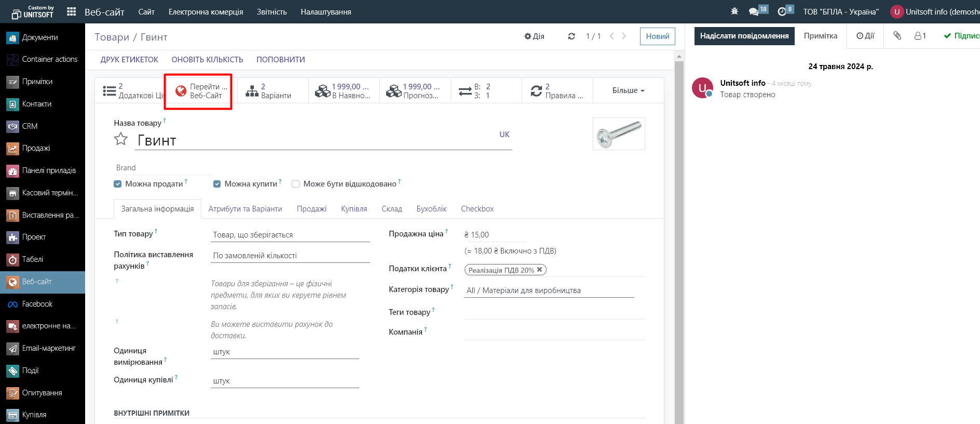Viewport: 980px width, 424px height.
Task: Open the Дія actions menu
Action: pyautogui.click(x=534, y=36)
